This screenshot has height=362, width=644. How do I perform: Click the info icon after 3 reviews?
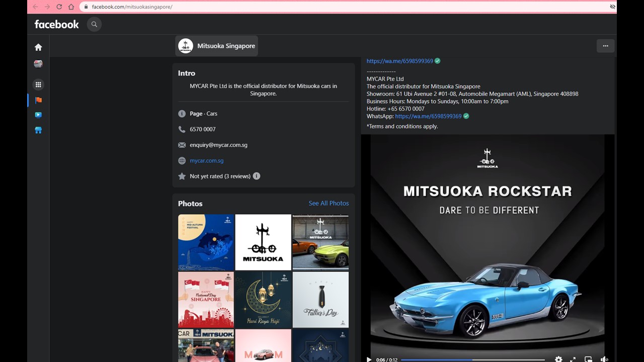(x=257, y=176)
